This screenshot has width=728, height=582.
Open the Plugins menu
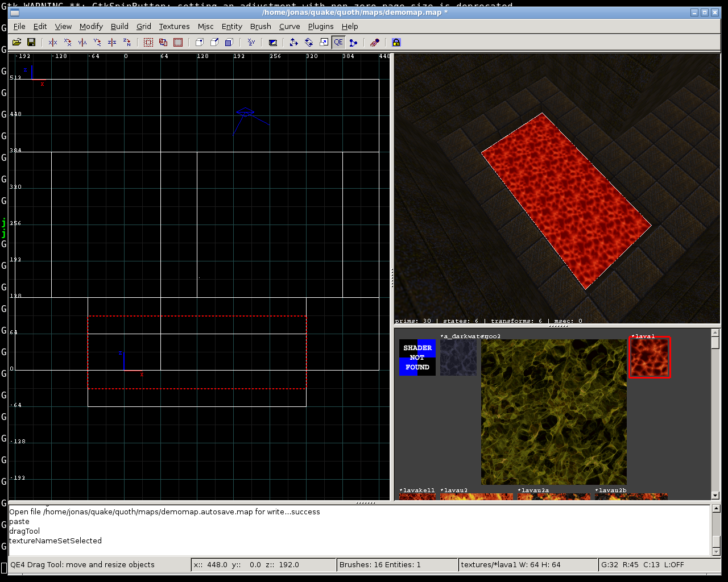pos(321,26)
